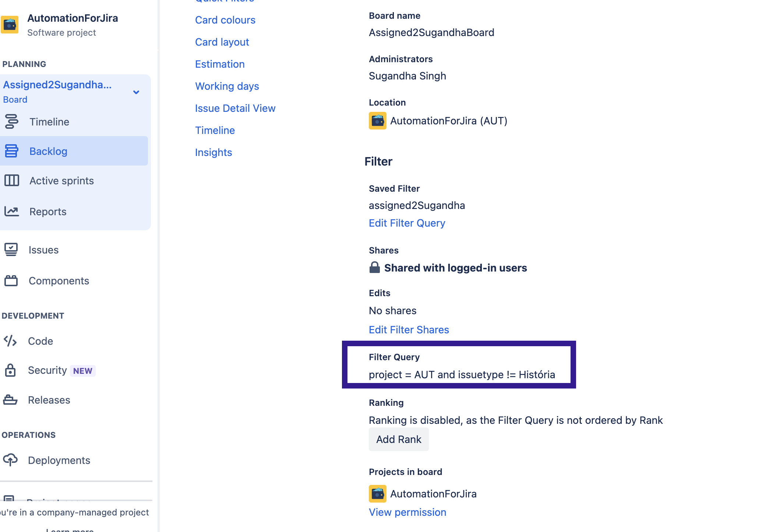The image size is (759, 532).
Task: Click the Timeline icon in the sidebar
Action: (x=11, y=121)
